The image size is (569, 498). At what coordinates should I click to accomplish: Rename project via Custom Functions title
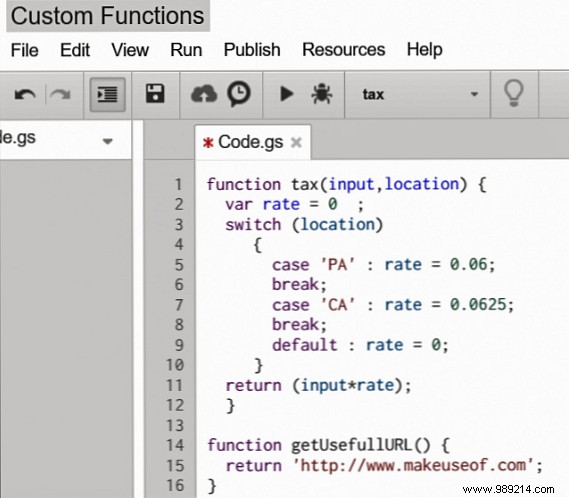point(108,16)
